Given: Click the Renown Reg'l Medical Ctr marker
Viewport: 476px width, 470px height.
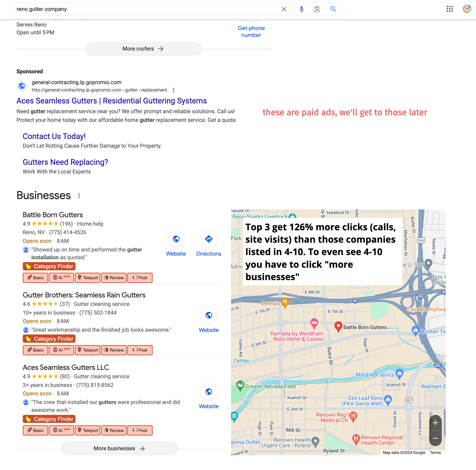Looking at the screenshot, I should pos(353,417).
